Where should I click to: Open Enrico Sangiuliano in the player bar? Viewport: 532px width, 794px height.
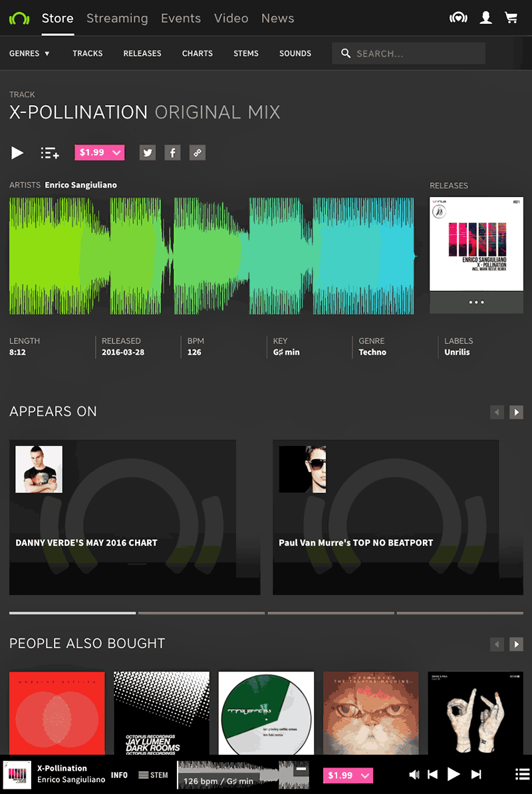pos(71,780)
